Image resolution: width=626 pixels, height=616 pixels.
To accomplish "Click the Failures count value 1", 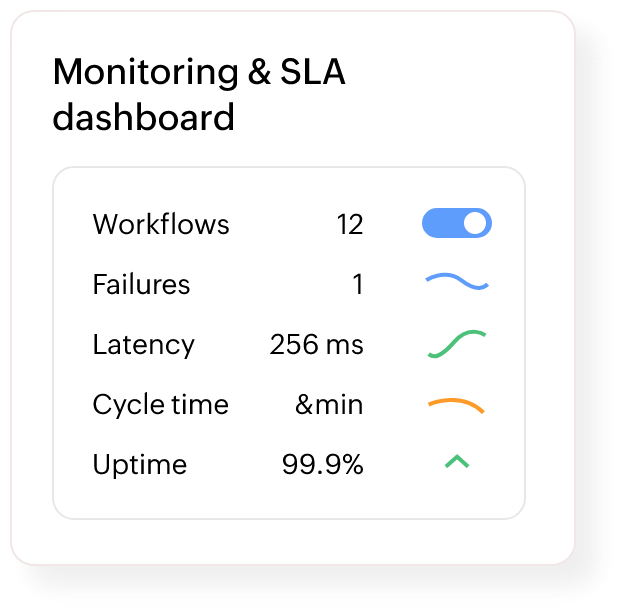I will coord(357,285).
